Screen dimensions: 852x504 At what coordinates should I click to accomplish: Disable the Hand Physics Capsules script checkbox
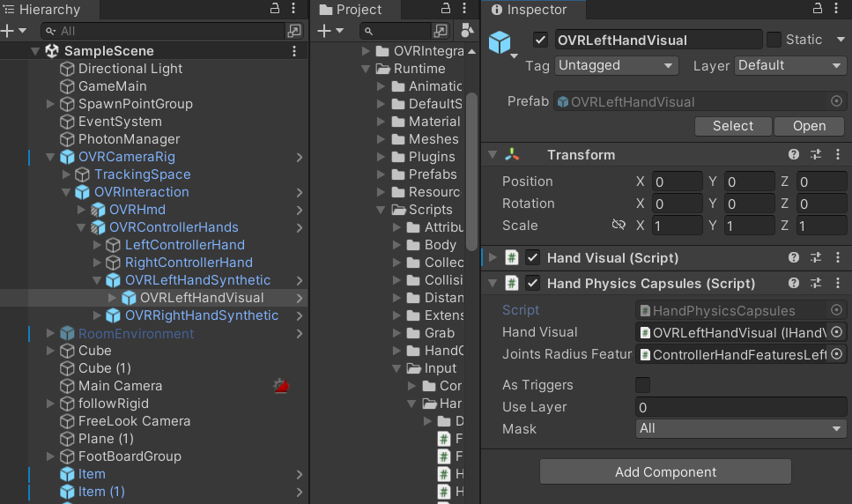click(532, 283)
